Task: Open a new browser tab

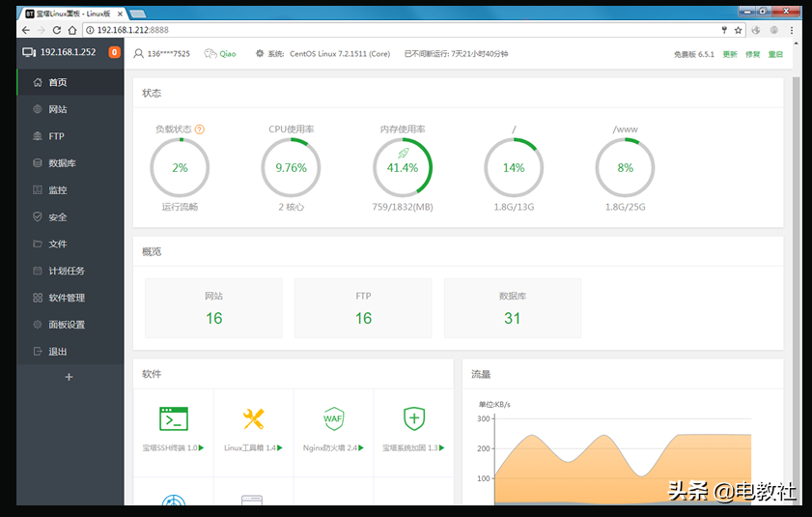Action: point(137,14)
